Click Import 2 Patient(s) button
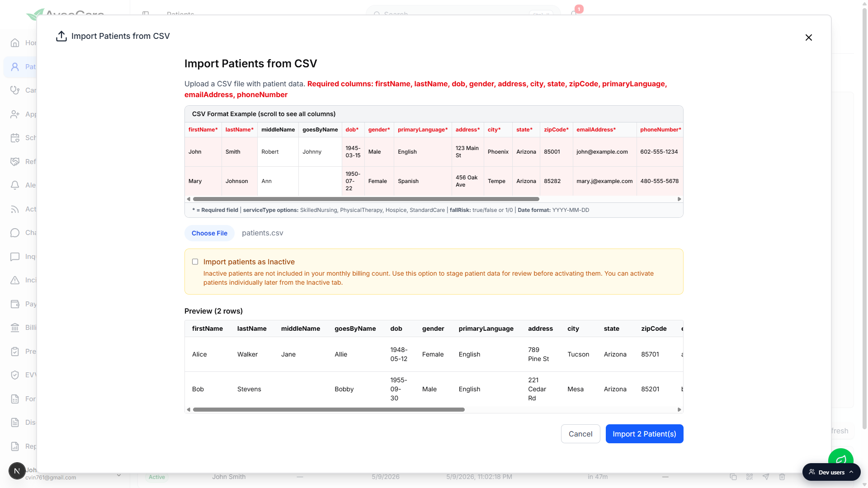 click(x=644, y=434)
